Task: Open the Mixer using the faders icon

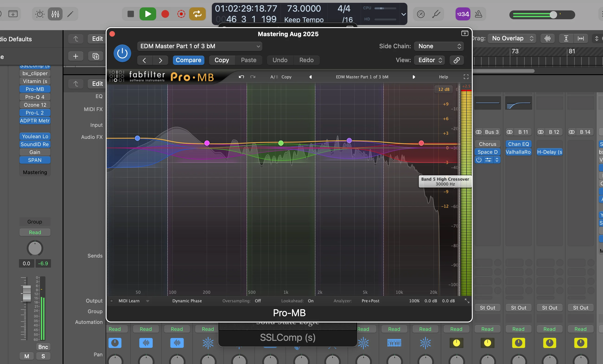Action: [55, 14]
